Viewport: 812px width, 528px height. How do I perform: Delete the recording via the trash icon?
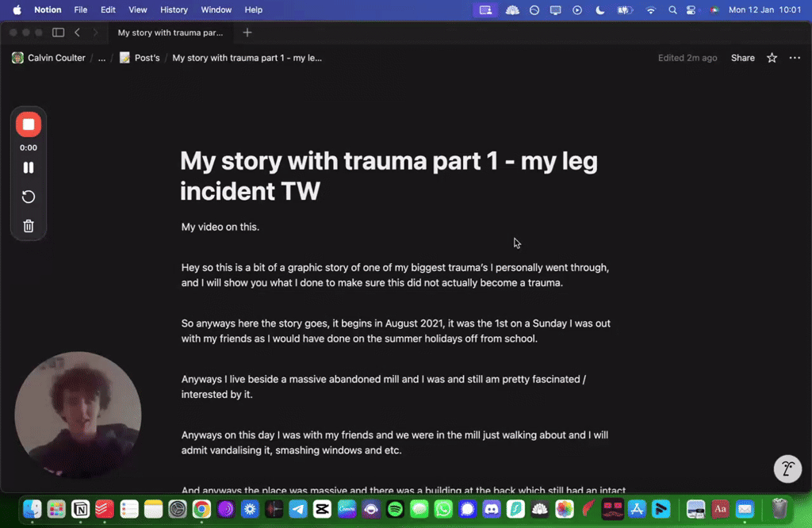click(29, 226)
